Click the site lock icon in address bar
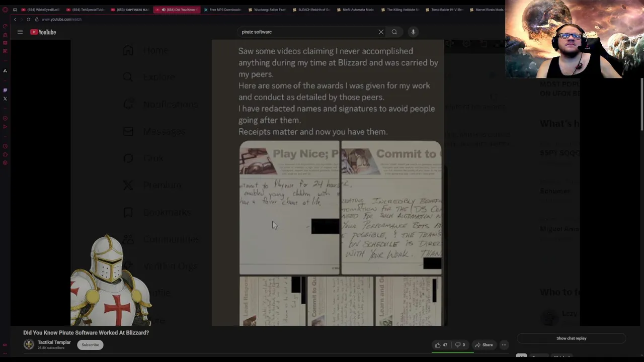 [x=37, y=19]
